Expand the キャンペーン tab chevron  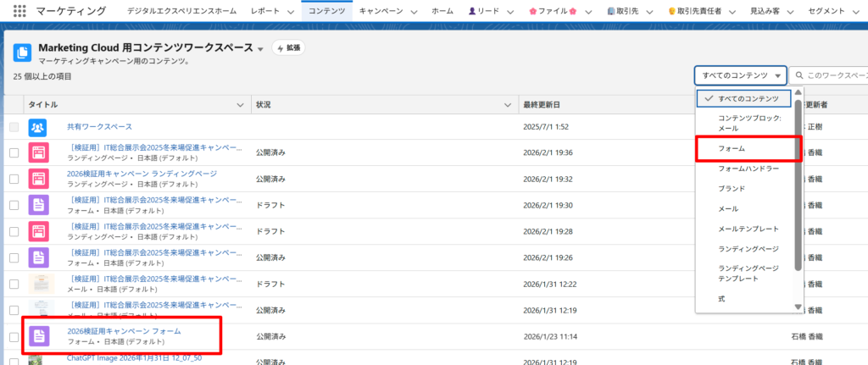(415, 12)
